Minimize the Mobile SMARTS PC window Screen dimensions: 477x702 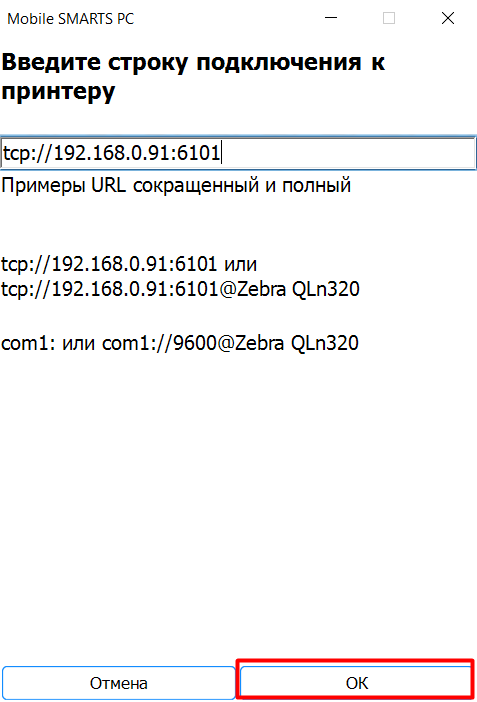(331, 18)
